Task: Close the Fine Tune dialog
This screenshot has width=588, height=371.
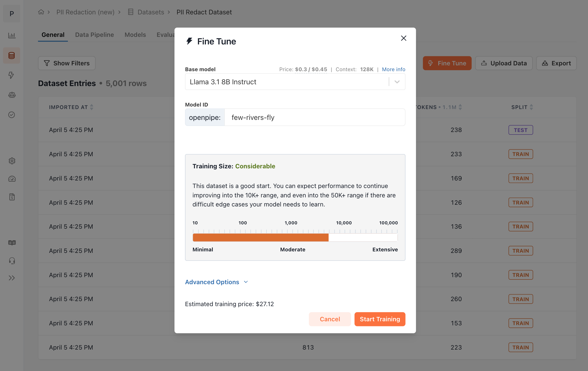Action: (404, 38)
